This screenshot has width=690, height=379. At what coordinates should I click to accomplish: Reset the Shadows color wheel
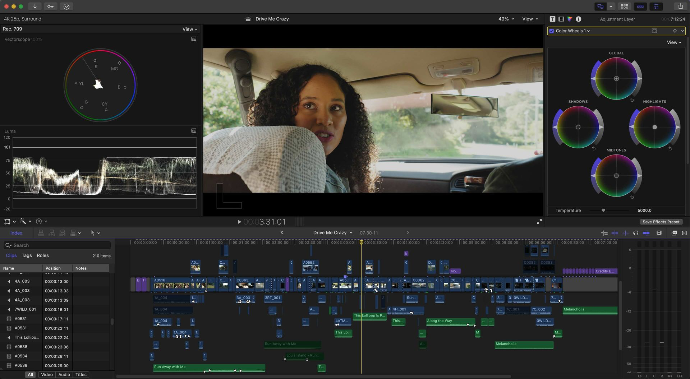[594, 149]
